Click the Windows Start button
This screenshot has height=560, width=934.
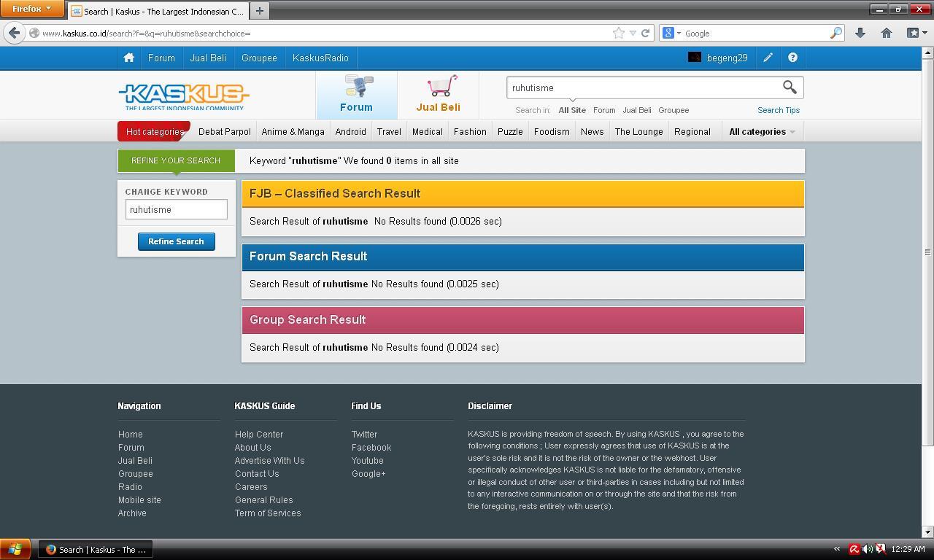(15, 550)
